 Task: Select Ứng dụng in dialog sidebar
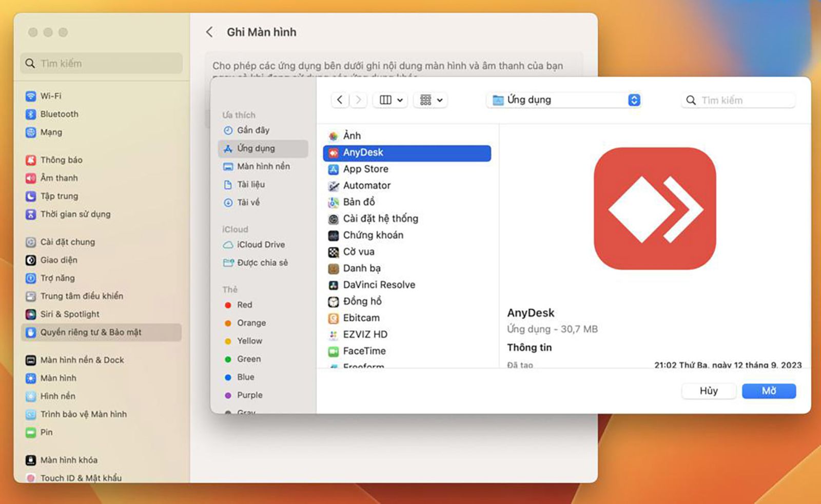coord(263,148)
